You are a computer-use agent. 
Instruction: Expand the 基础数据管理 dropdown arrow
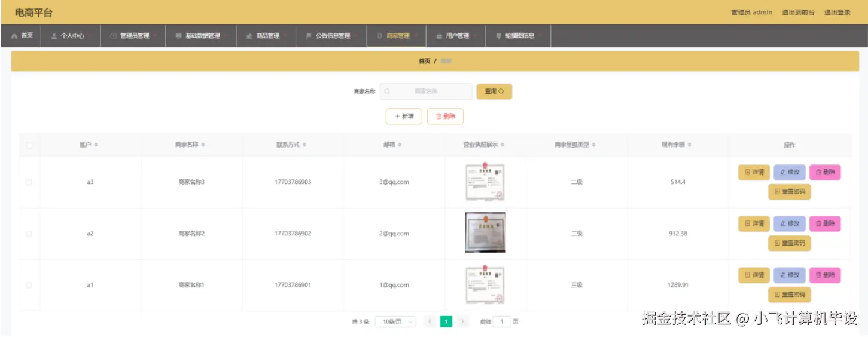(226, 36)
